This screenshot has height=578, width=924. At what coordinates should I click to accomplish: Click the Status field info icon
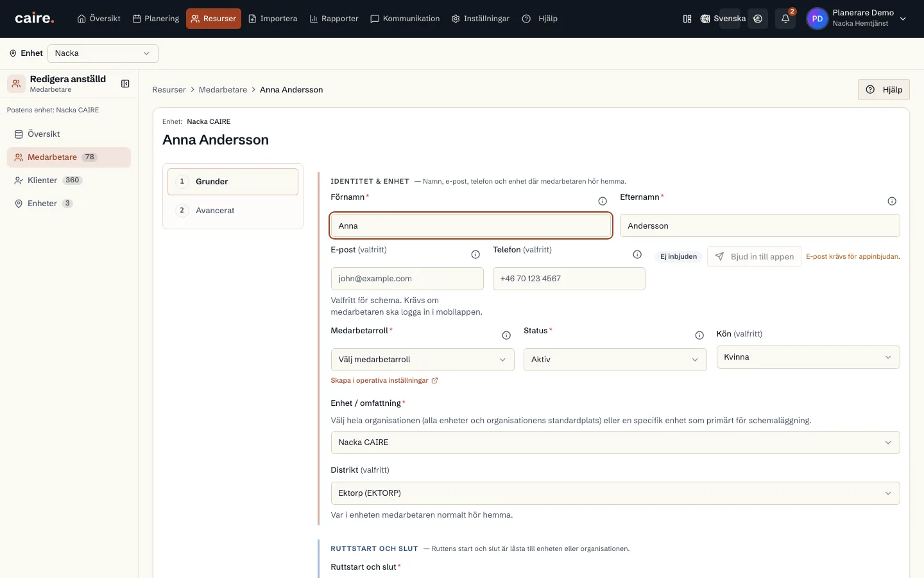point(699,335)
